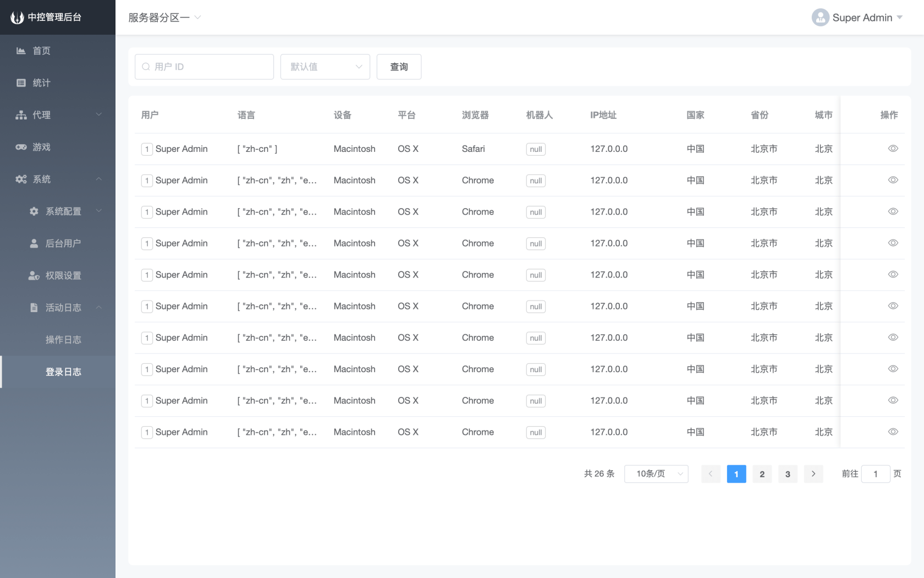This screenshot has width=924, height=578.
Task: Open the 统计 statistics page
Action: pyautogui.click(x=58, y=83)
